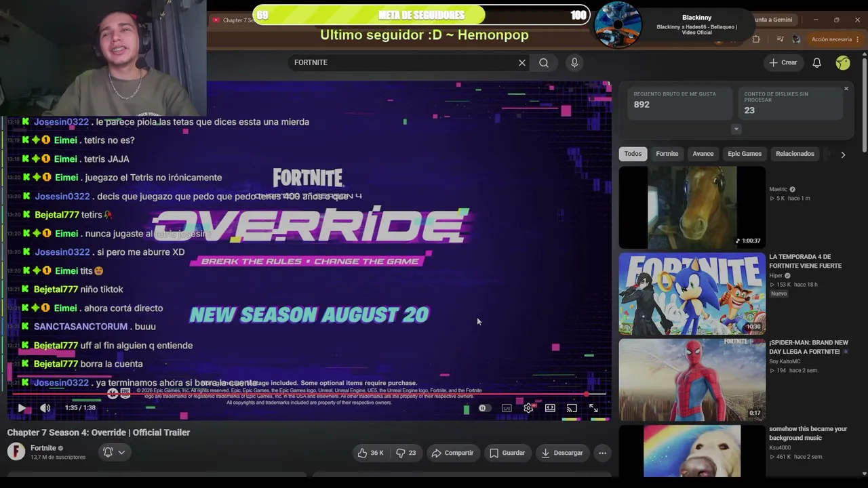This screenshot has width=868, height=488.
Task: Open the browser profile avatar
Action: pos(796,39)
